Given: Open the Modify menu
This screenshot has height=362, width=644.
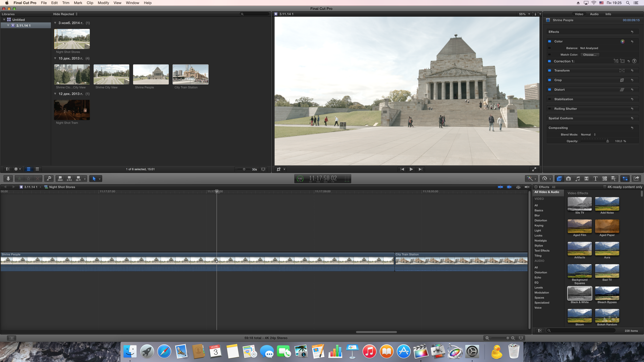Looking at the screenshot, I should [x=103, y=3].
